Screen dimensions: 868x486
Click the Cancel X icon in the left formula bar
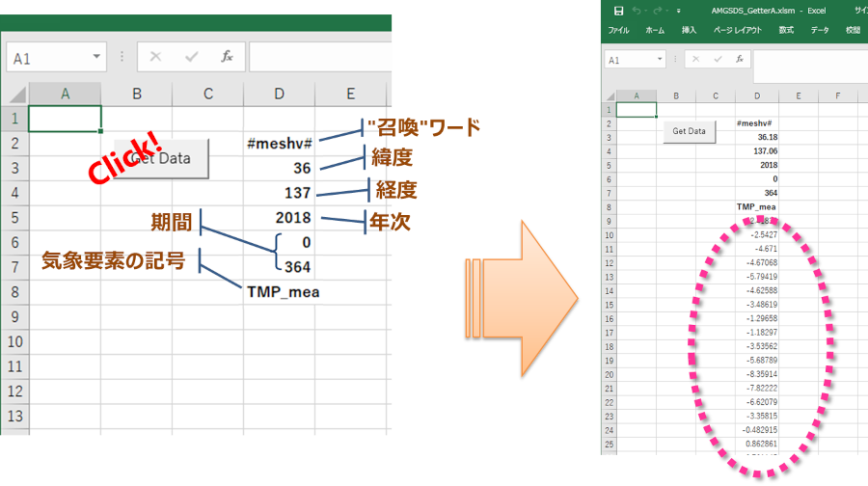pos(155,57)
